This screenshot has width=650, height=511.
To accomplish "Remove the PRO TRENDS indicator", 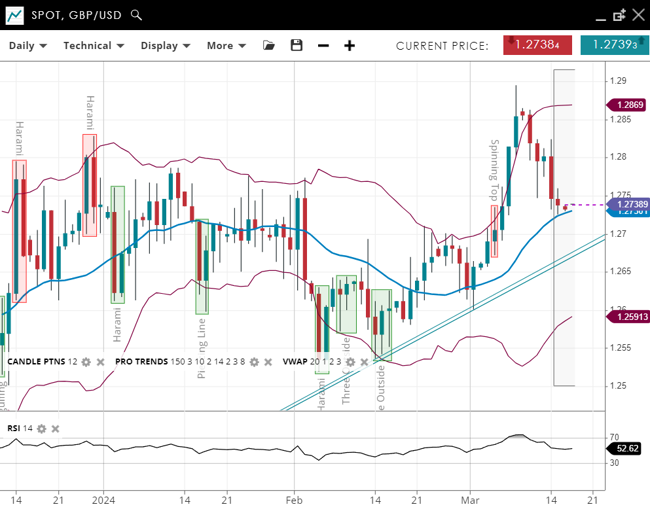I will coord(268,361).
